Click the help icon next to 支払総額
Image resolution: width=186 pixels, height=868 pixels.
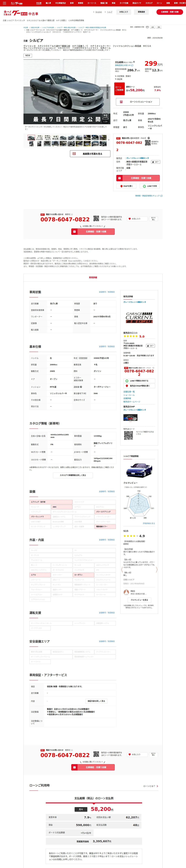[134, 62]
